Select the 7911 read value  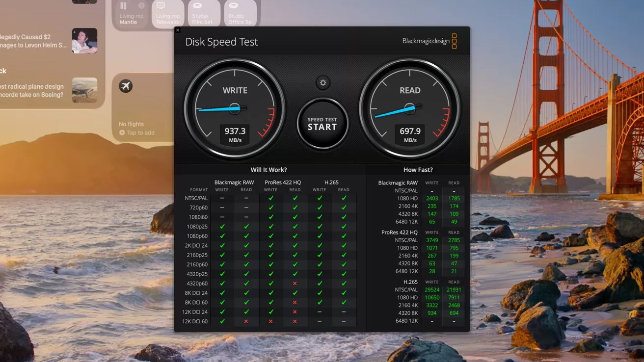click(x=454, y=297)
